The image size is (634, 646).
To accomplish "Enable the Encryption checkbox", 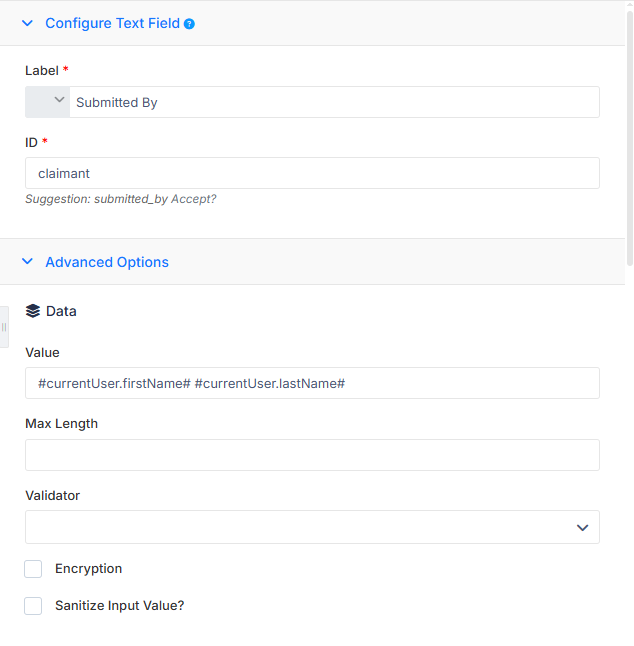I will [x=33, y=569].
